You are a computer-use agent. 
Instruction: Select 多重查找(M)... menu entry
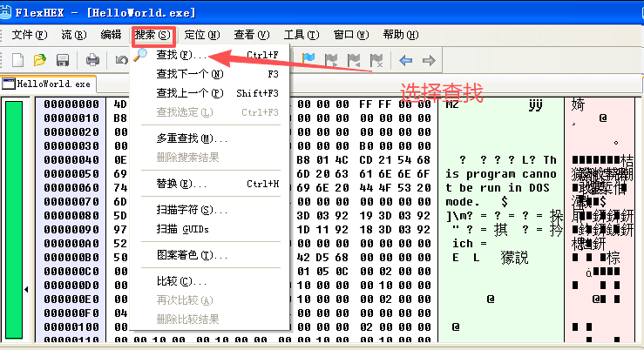pos(210,138)
